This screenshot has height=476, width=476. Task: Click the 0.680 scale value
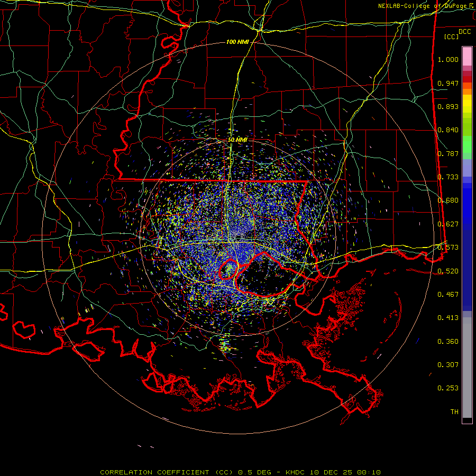448,200
